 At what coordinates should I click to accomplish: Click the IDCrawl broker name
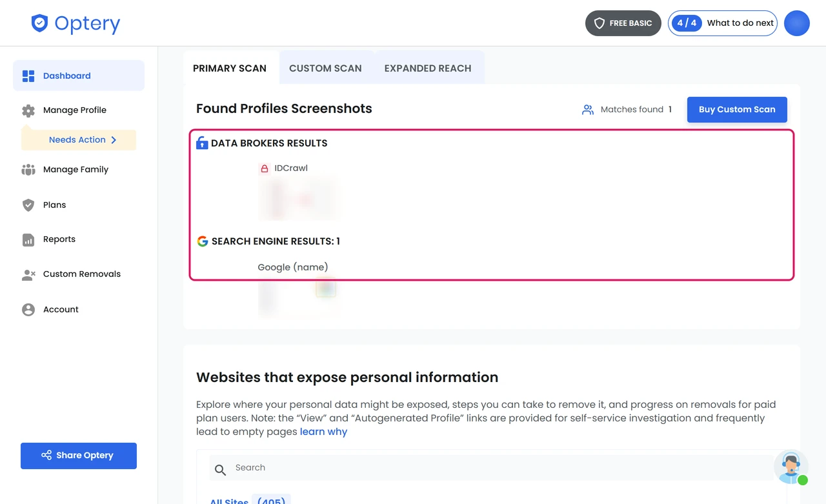291,168
